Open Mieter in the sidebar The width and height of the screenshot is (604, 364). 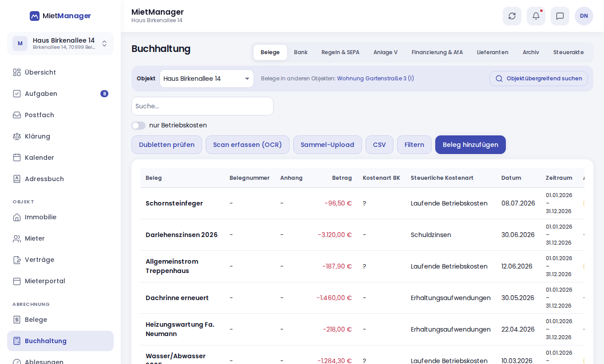60,238
